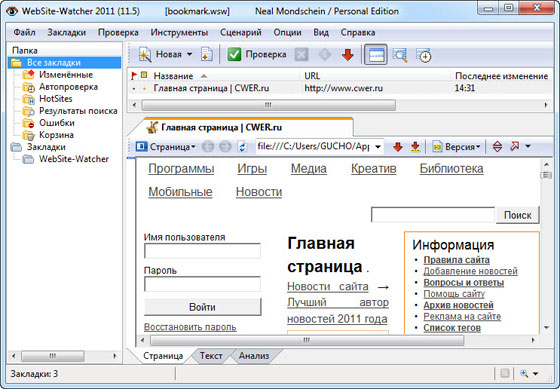
Task: Open the Закладки menu
Action: [66, 33]
